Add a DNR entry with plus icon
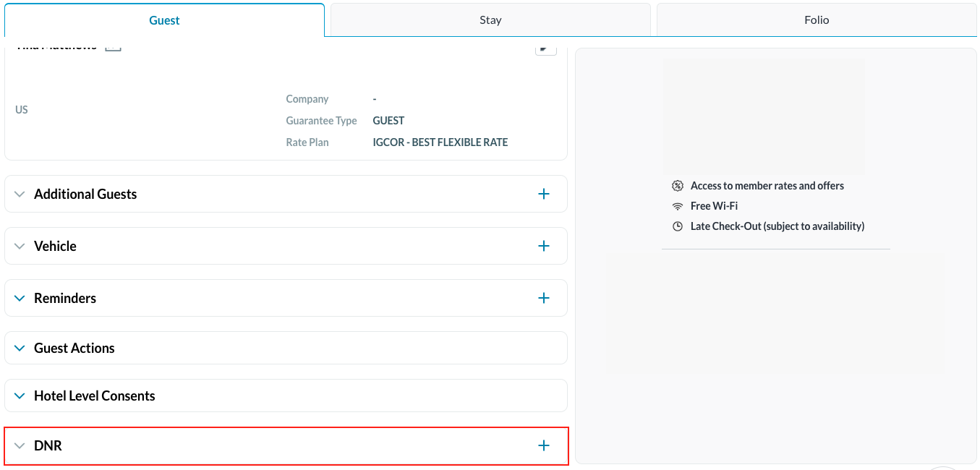Viewport: 980px width, 470px height. [544, 445]
